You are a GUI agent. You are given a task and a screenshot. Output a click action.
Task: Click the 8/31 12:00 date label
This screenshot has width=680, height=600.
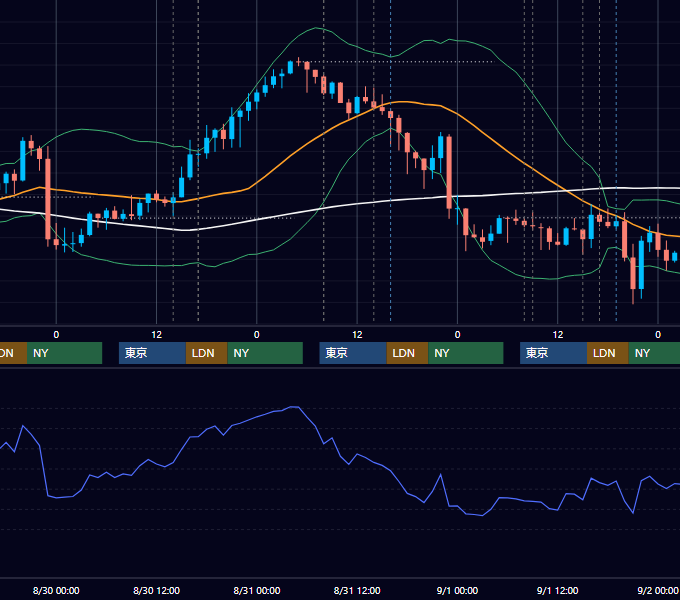[357, 590]
